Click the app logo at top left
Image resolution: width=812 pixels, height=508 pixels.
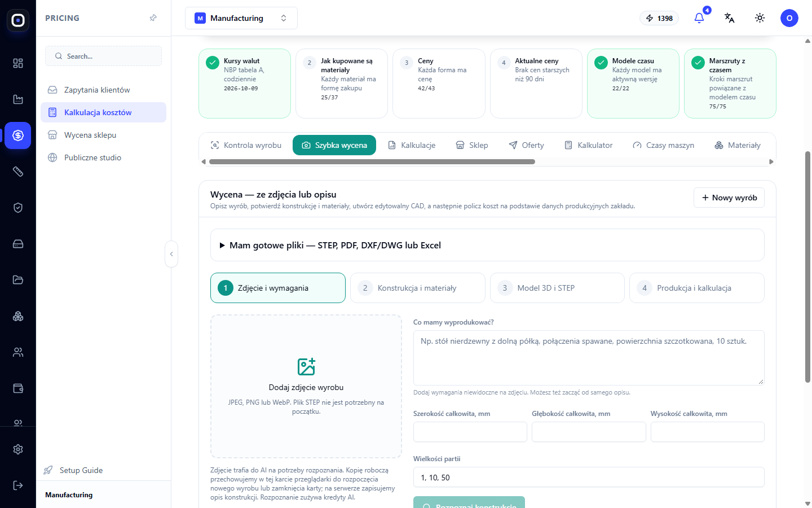[x=18, y=20]
